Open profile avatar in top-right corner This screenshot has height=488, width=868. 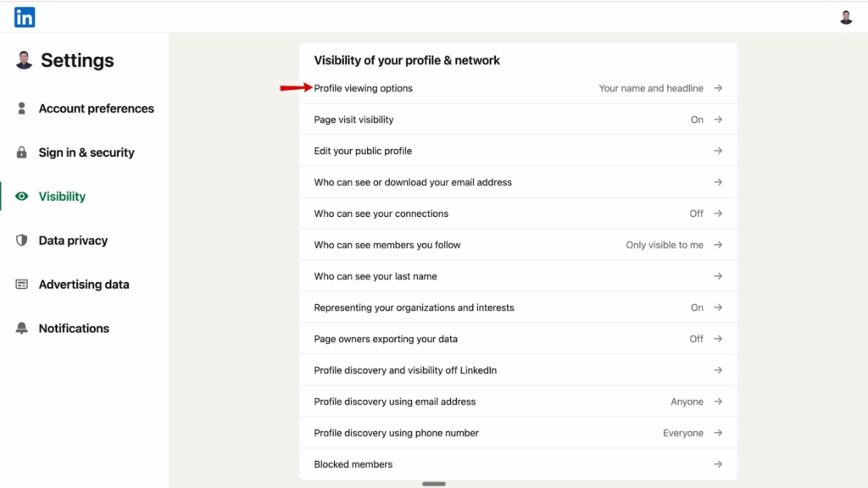click(x=846, y=17)
